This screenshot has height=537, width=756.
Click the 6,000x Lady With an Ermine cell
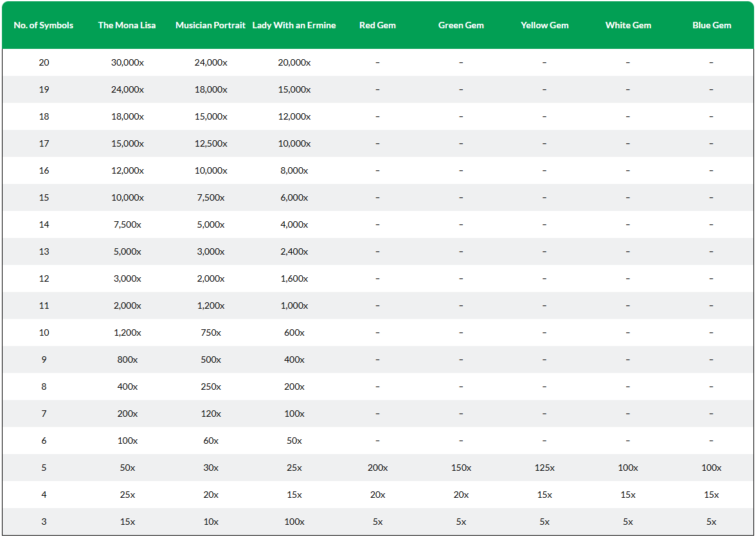294,198
